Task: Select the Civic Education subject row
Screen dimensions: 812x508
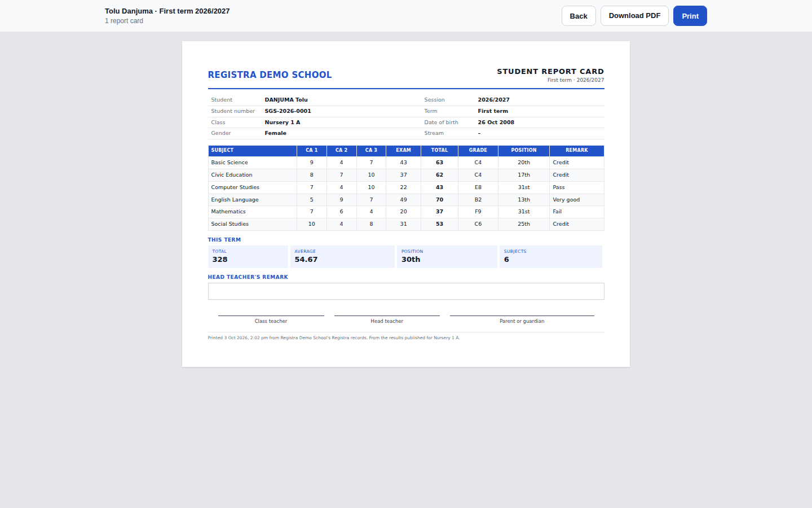Action: (x=406, y=175)
